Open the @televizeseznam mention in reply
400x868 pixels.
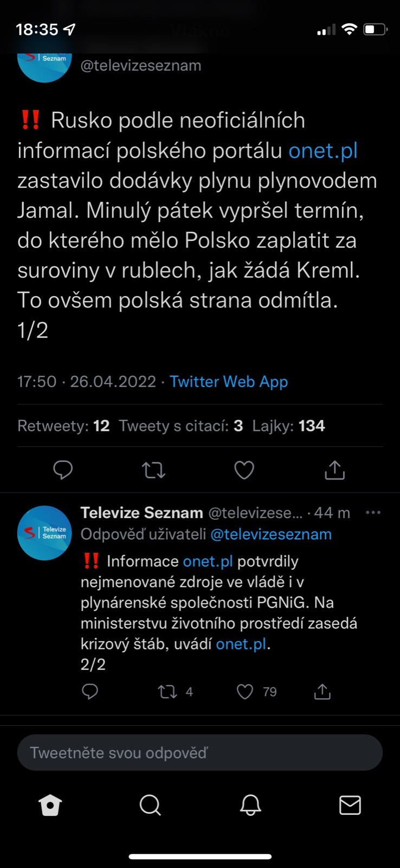pyautogui.click(x=271, y=534)
